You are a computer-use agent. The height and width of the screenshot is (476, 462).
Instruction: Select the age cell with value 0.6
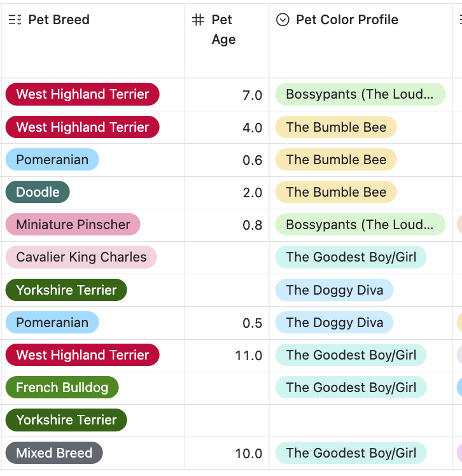tap(252, 160)
